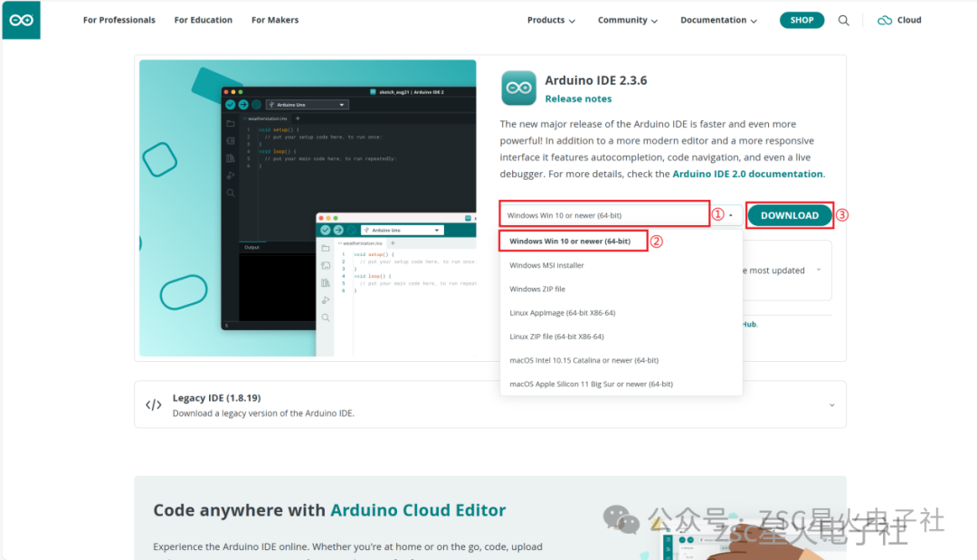Click the Arduino IDE 2.3.6 title text
This screenshot has height=560, width=977.
point(595,81)
